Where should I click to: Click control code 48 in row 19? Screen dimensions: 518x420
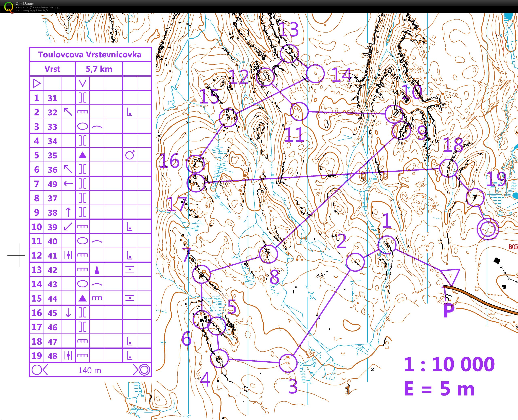coord(52,356)
